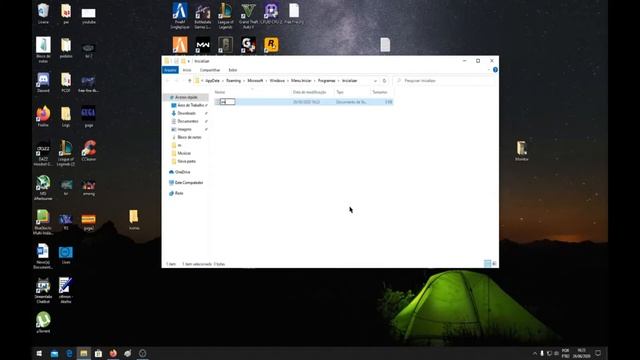Select the BlueStacks Multi-Instance desktop icon

pos(43,222)
